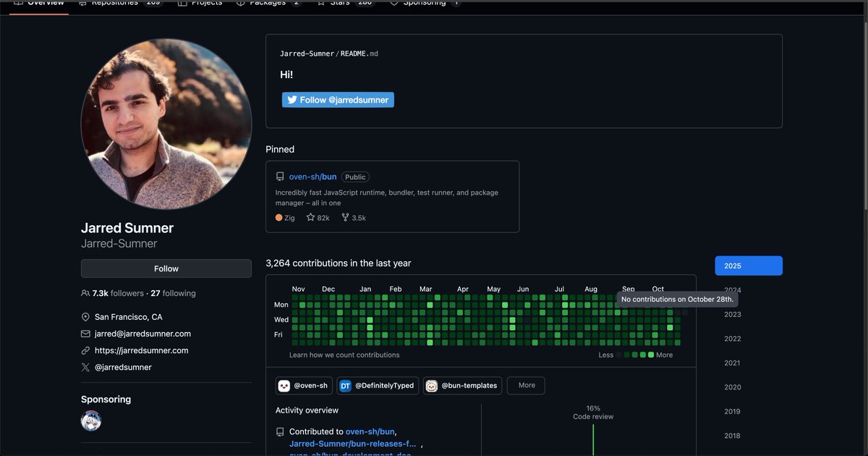
Task: Open 'Learn how we count contributions' link
Action: point(344,355)
